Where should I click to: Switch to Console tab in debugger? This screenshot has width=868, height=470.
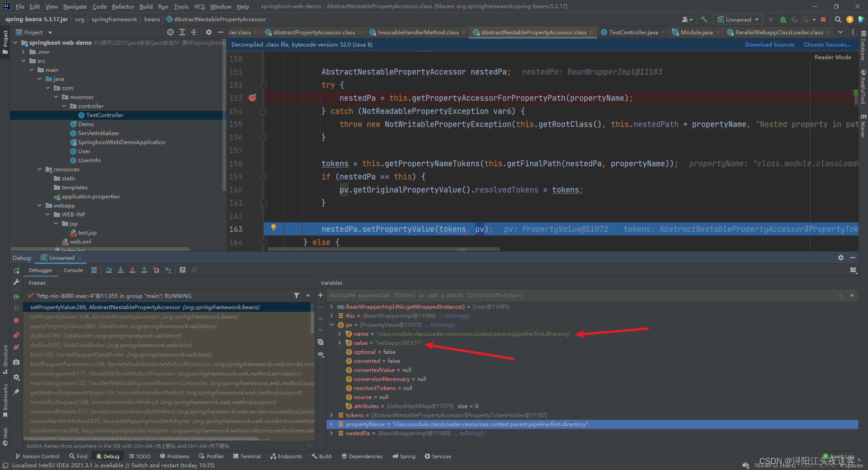tap(73, 270)
